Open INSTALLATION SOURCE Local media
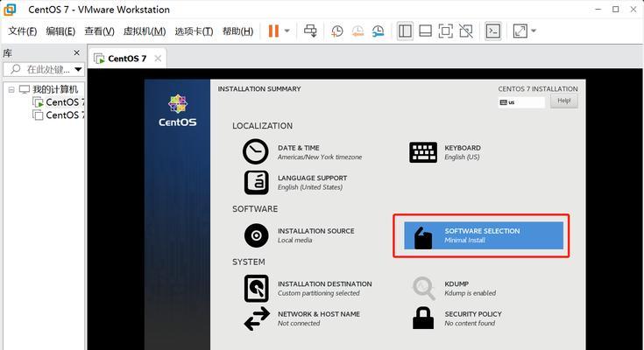 315,235
